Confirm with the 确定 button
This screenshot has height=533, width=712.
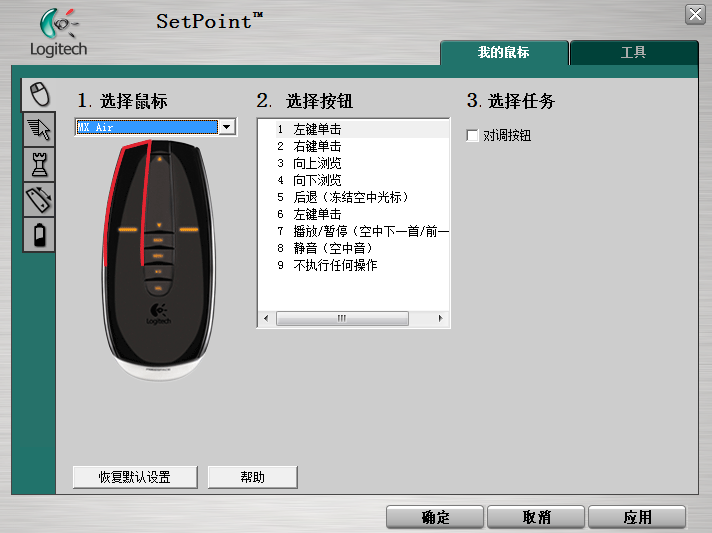point(435,517)
